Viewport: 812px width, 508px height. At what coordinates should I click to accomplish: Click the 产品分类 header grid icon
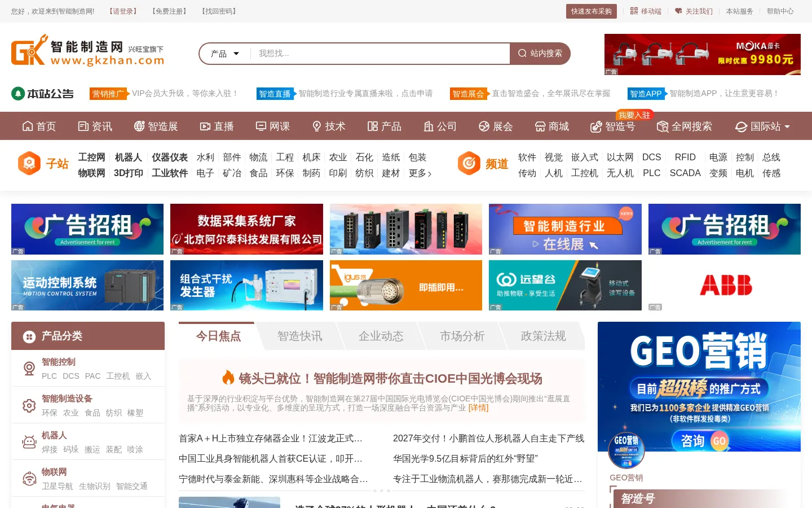[x=29, y=337]
